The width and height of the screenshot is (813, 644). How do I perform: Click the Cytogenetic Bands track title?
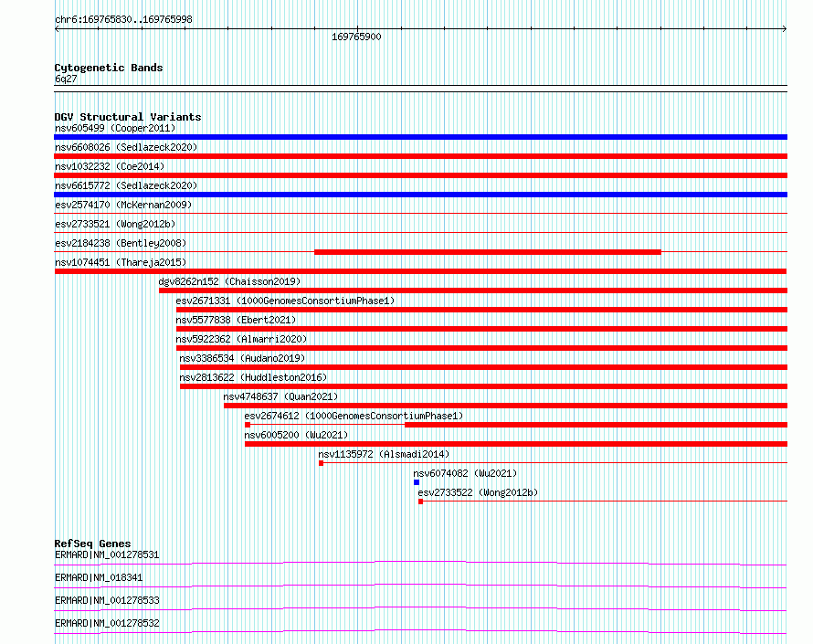click(109, 68)
